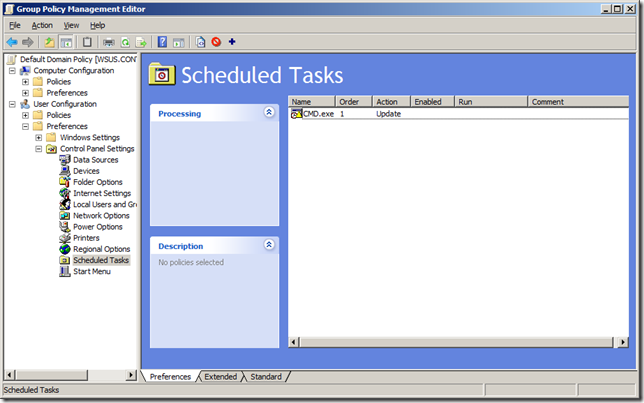Click the Printers tree icon
The image size is (644, 403).
[x=65, y=238]
